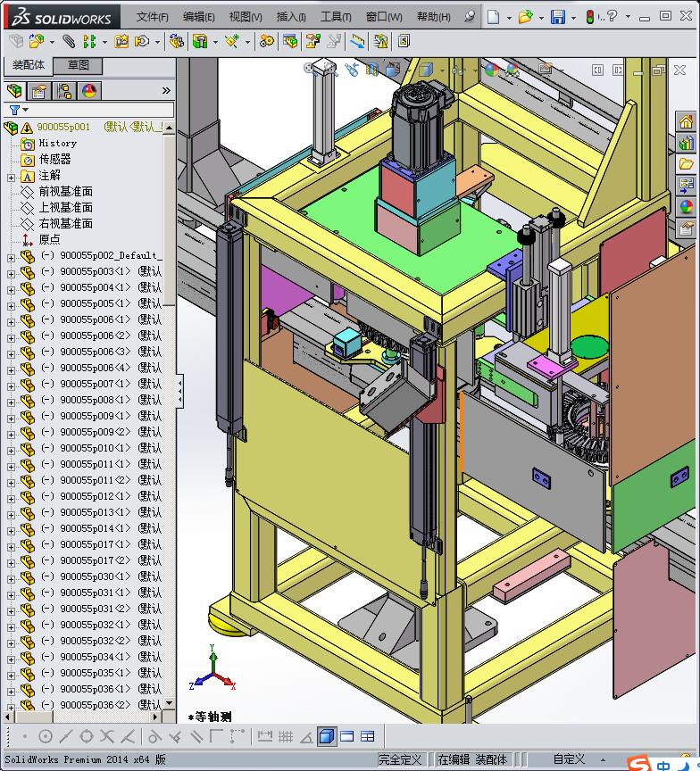Image resolution: width=700 pixels, height=771 pixels.
Task: Expand 900055p002_Default component node
Action: [x=11, y=257]
